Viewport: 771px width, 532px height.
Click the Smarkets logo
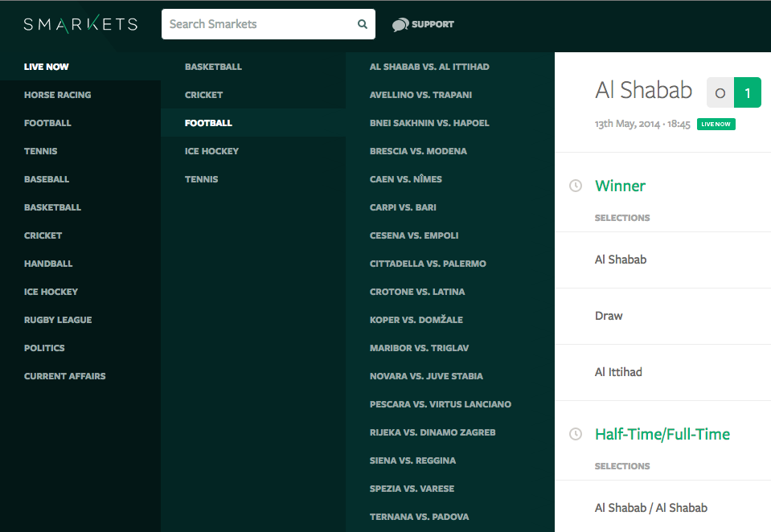click(x=80, y=23)
